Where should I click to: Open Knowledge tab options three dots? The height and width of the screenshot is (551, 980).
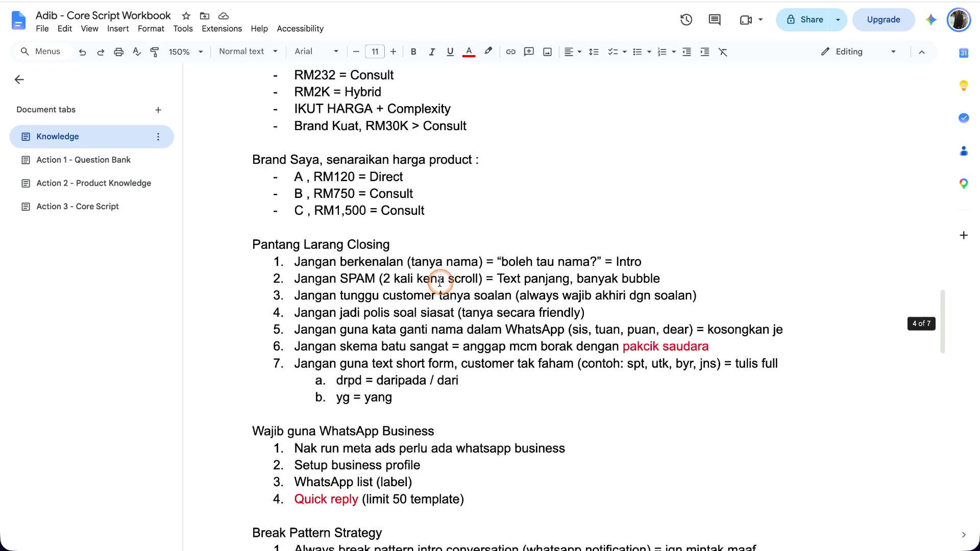(158, 137)
